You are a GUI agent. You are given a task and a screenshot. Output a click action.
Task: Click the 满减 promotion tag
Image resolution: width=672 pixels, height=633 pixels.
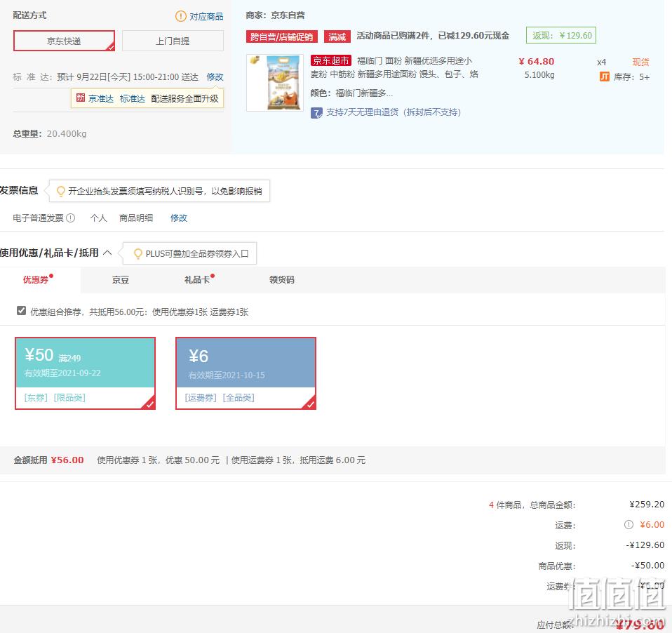coord(337,36)
